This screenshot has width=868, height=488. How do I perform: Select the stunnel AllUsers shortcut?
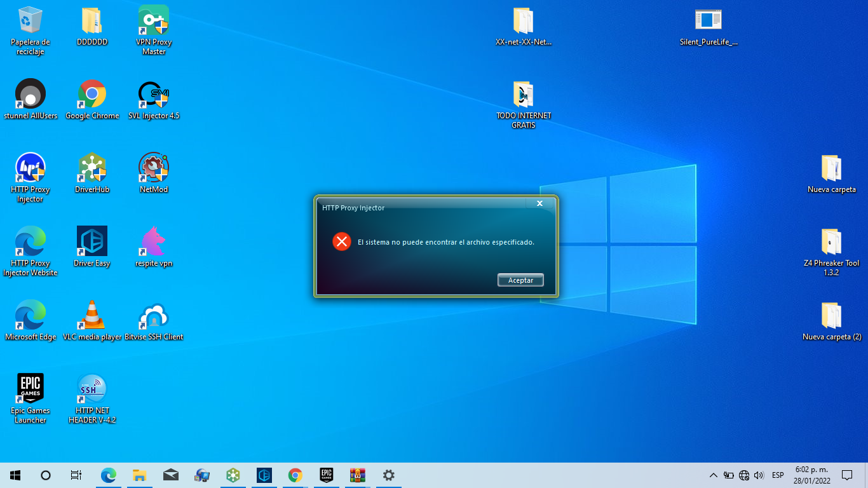point(31,100)
